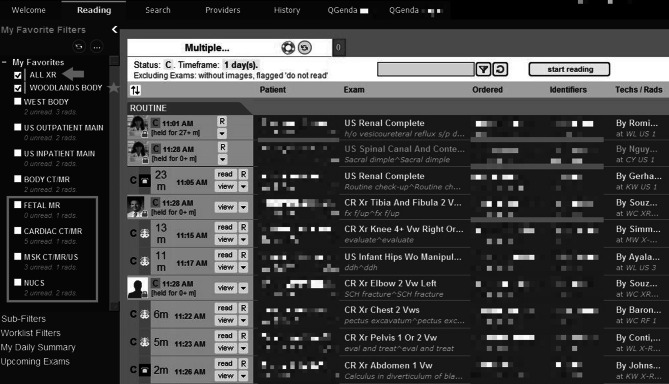
Task: Open the Multiple filter settings gear icon
Action: (x=288, y=48)
